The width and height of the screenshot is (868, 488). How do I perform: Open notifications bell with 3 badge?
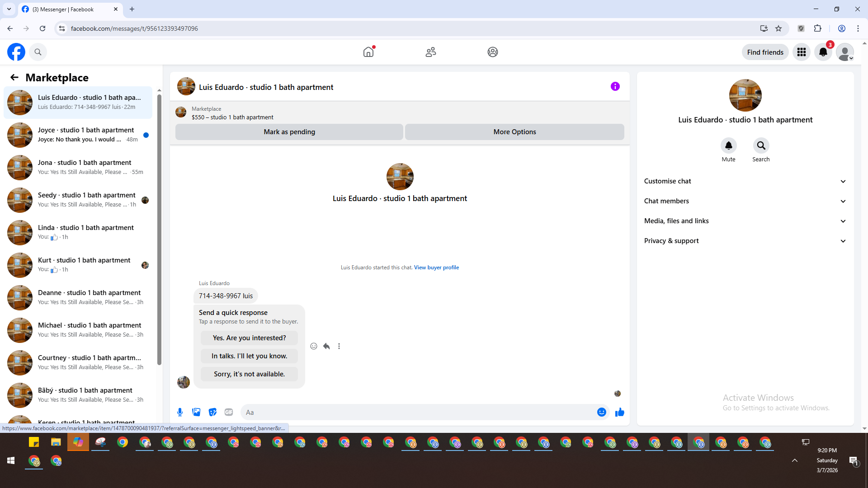point(823,52)
